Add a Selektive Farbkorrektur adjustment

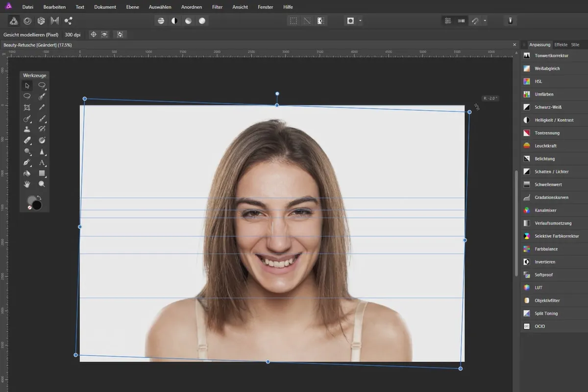(554, 236)
